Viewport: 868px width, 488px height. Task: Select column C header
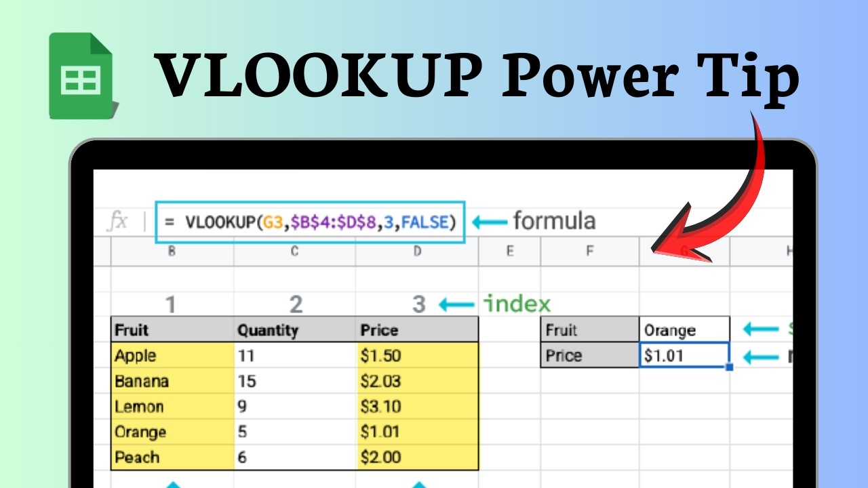coord(295,251)
